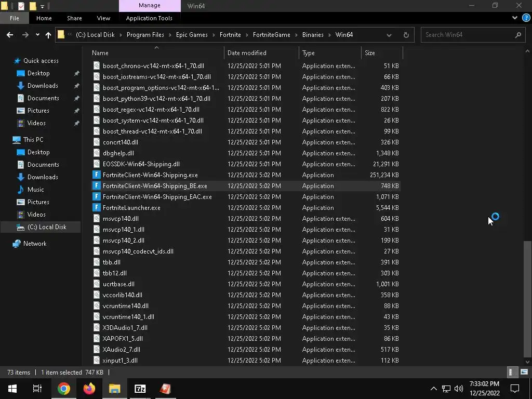Switch to large thumbnails view icon
The height and width of the screenshot is (399, 532).
[524, 372]
